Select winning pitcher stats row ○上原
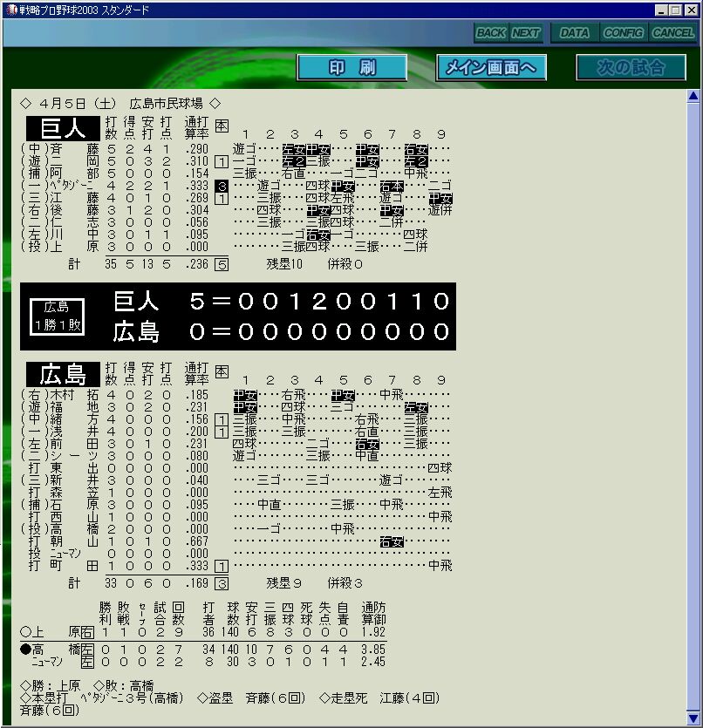The image size is (703, 728). [x=203, y=632]
